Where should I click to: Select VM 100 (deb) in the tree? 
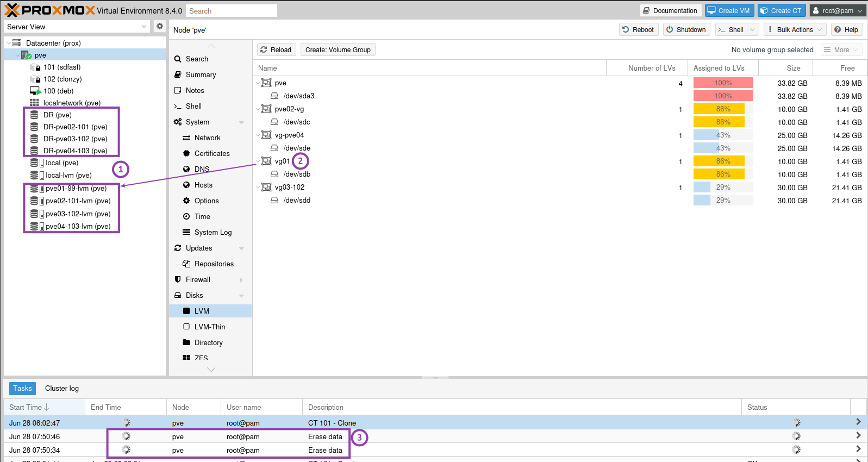click(58, 91)
